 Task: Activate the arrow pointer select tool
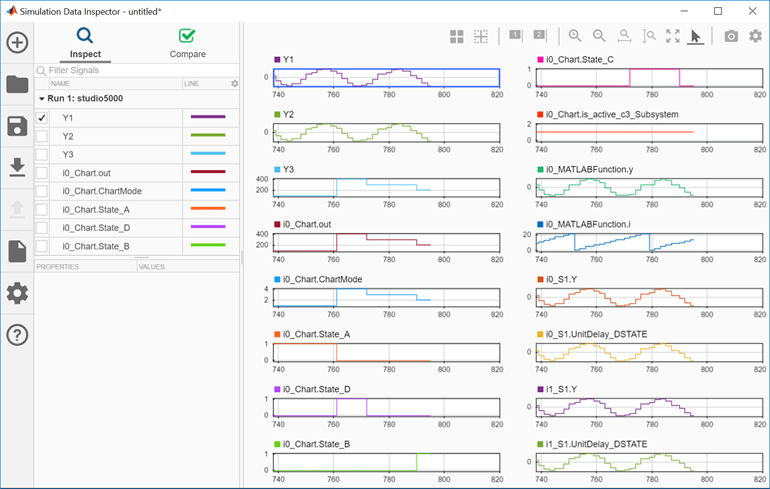pyautogui.click(x=696, y=36)
